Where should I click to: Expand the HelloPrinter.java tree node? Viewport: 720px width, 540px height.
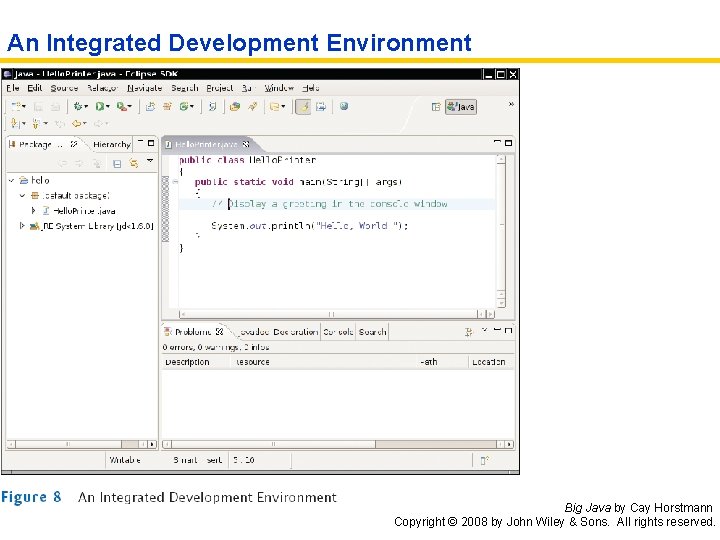point(33,211)
